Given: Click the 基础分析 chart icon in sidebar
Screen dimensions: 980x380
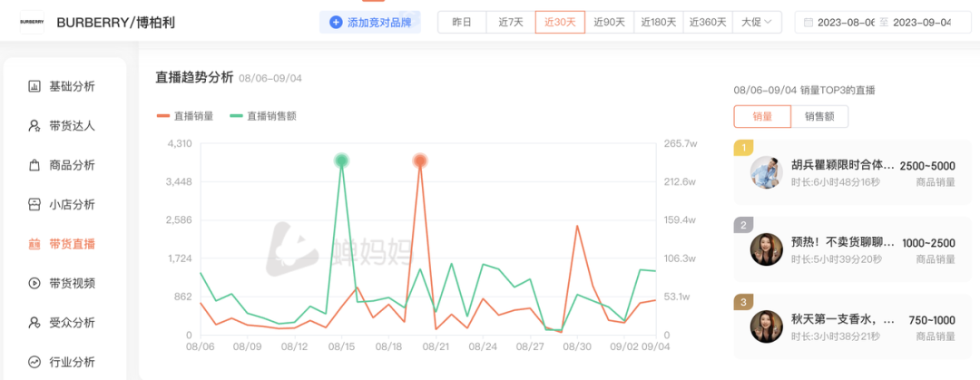Looking at the screenshot, I should tap(34, 86).
